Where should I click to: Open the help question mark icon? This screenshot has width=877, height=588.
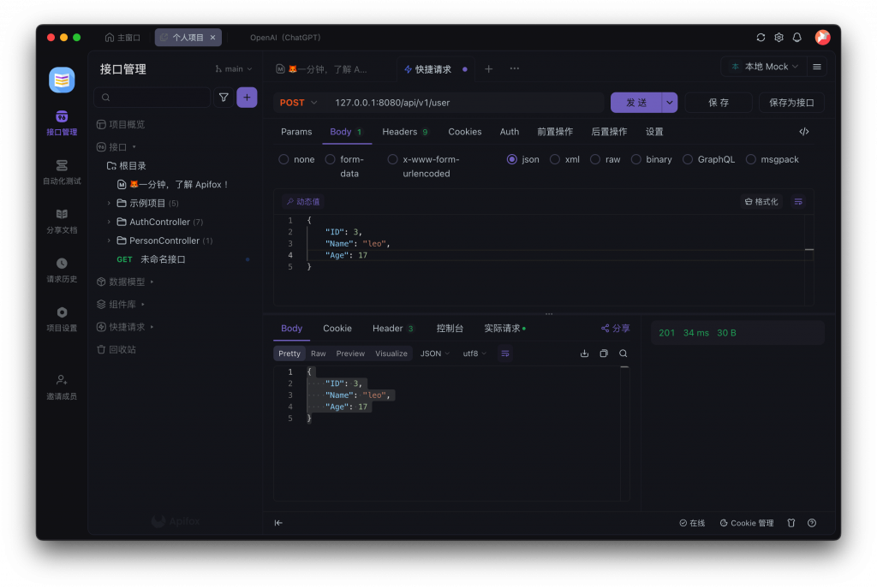point(812,523)
